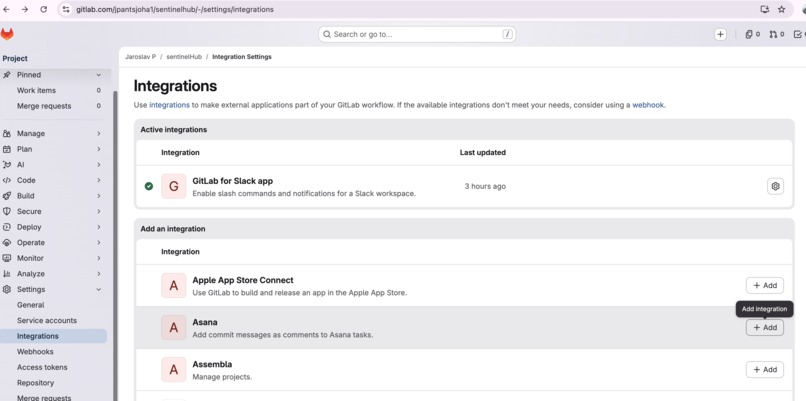Click the AI sidebar icon
Viewport: 806px width, 401px height.
[7, 165]
